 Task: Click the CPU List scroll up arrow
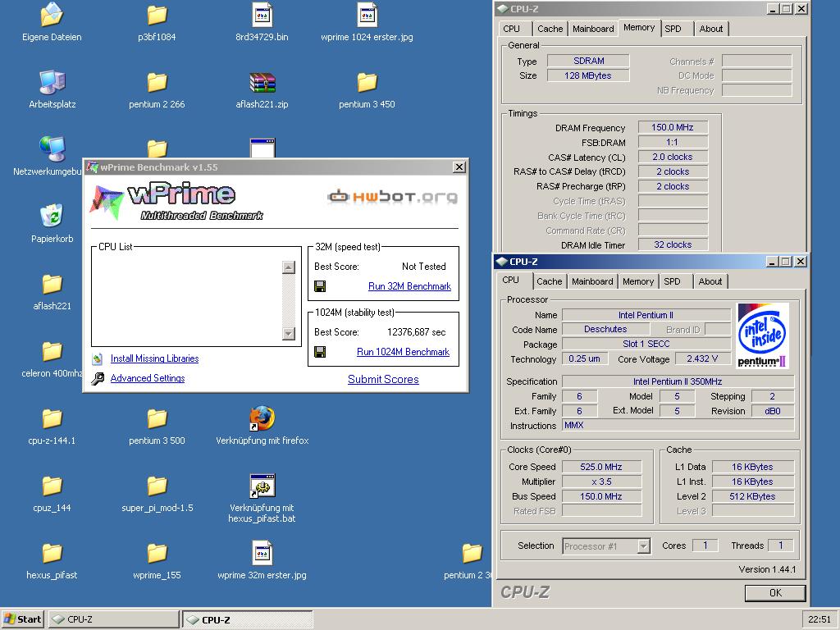click(288, 267)
